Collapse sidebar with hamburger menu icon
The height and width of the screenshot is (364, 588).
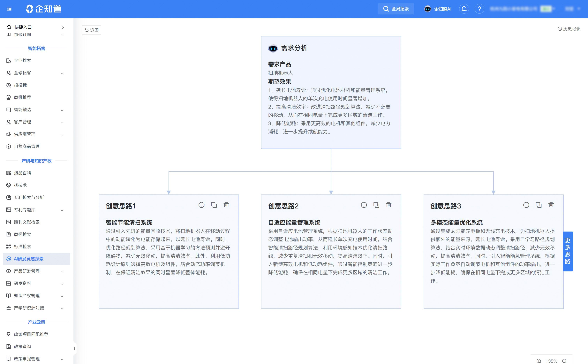(9, 9)
